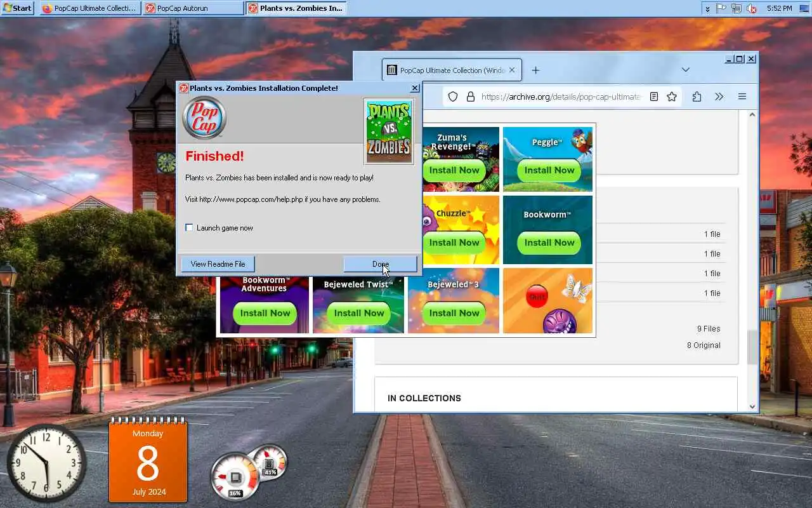Switch to PopCap Autorun taskbar item
The width and height of the screenshot is (812, 508).
(193, 8)
